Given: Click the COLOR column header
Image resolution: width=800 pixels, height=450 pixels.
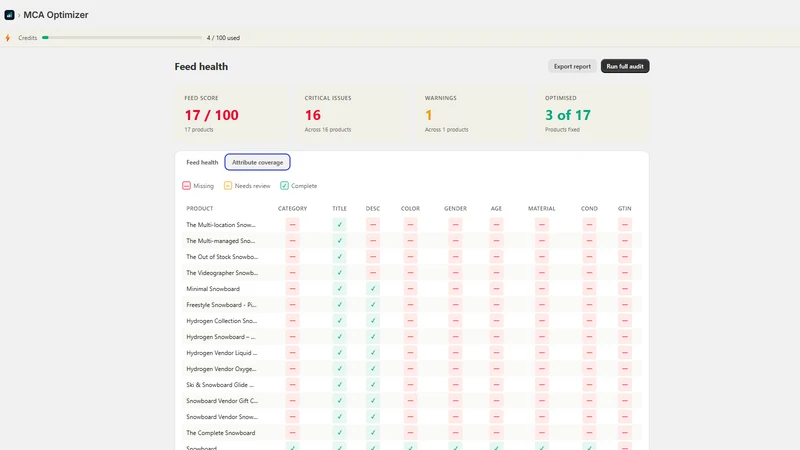Looking at the screenshot, I should [410, 209].
